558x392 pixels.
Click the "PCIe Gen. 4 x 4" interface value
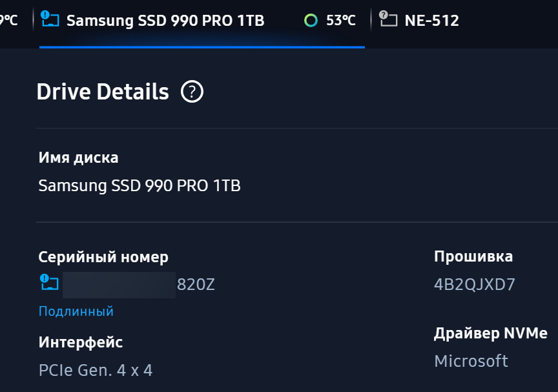pyautogui.click(x=96, y=370)
